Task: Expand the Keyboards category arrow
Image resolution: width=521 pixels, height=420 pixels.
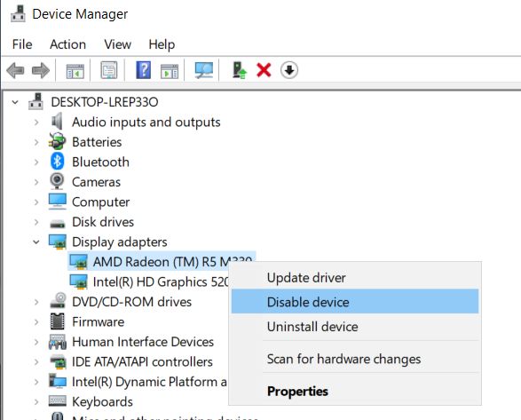Action: [x=36, y=401]
